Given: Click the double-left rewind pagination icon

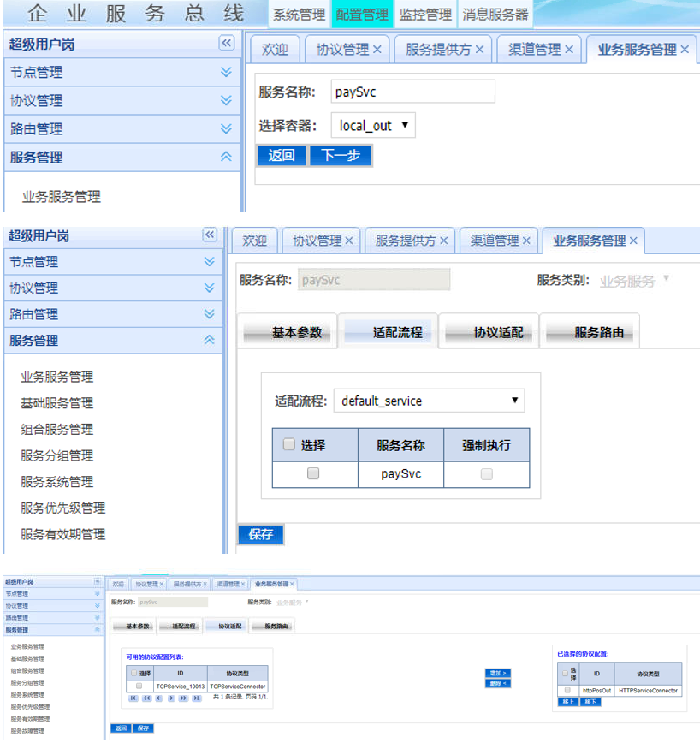Looking at the screenshot, I should pyautogui.click(x=145, y=698).
